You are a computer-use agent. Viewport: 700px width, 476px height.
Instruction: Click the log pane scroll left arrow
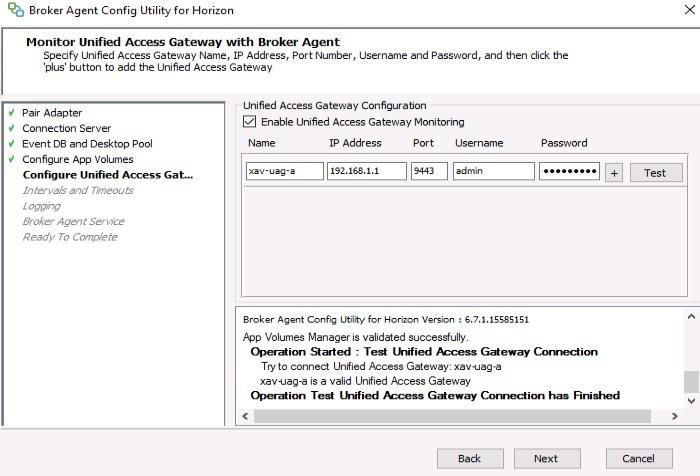coord(245,416)
